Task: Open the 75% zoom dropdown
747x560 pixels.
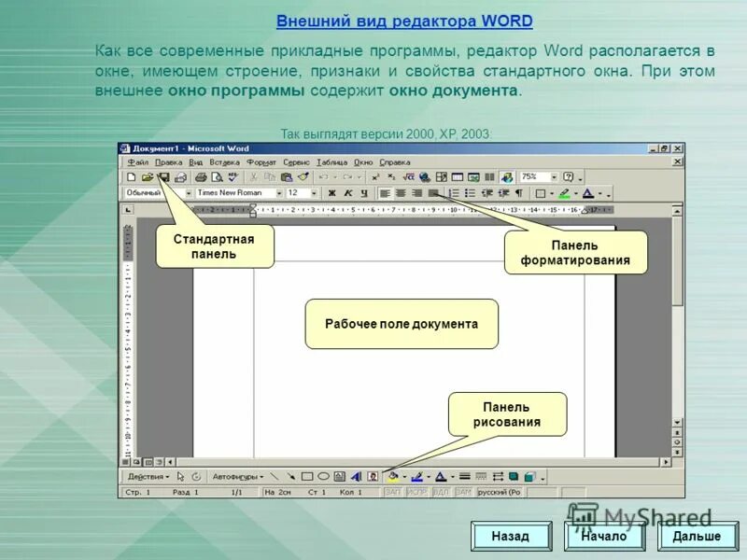Action: [x=554, y=177]
